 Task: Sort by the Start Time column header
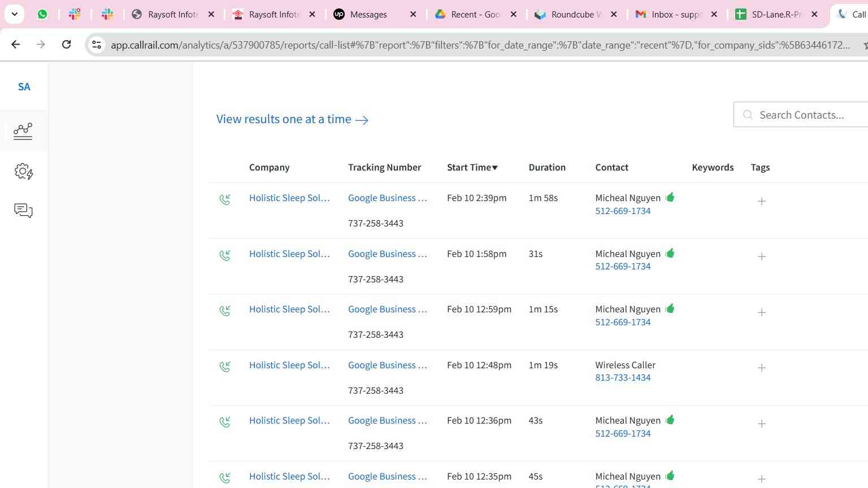tap(472, 167)
